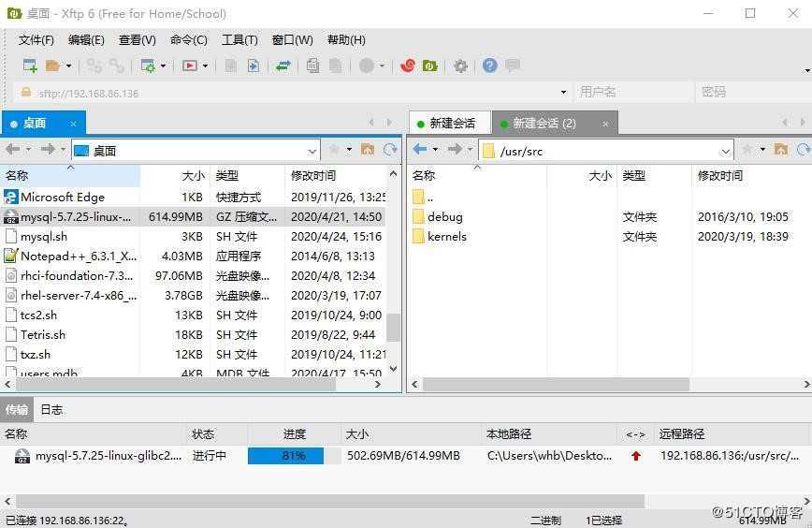Expand the address bar dropdown arrow
812x528 pixels.
(563, 93)
